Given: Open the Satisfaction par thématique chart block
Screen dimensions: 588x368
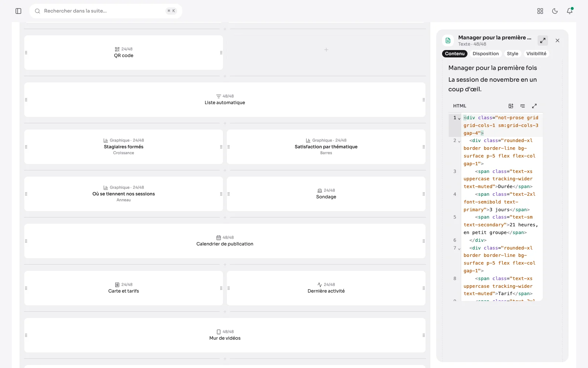Looking at the screenshot, I should [326, 147].
